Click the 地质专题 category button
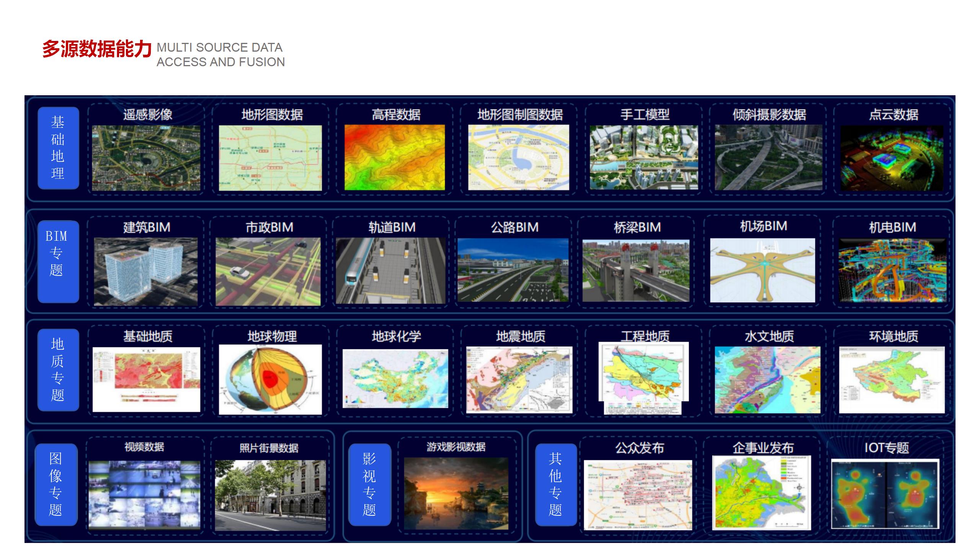Screen dimensions: 980x551 [x=58, y=370]
